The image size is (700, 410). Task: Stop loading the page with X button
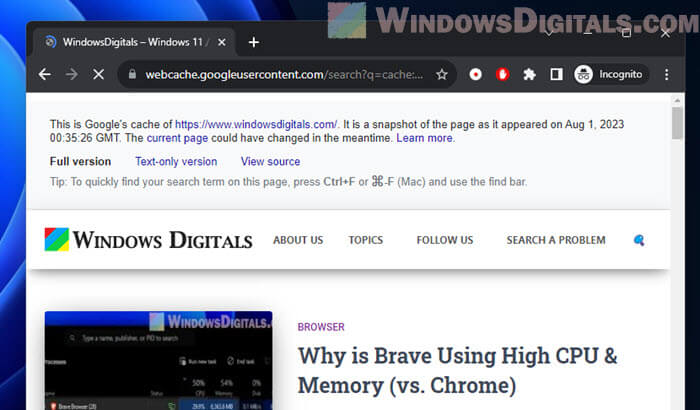click(x=99, y=74)
